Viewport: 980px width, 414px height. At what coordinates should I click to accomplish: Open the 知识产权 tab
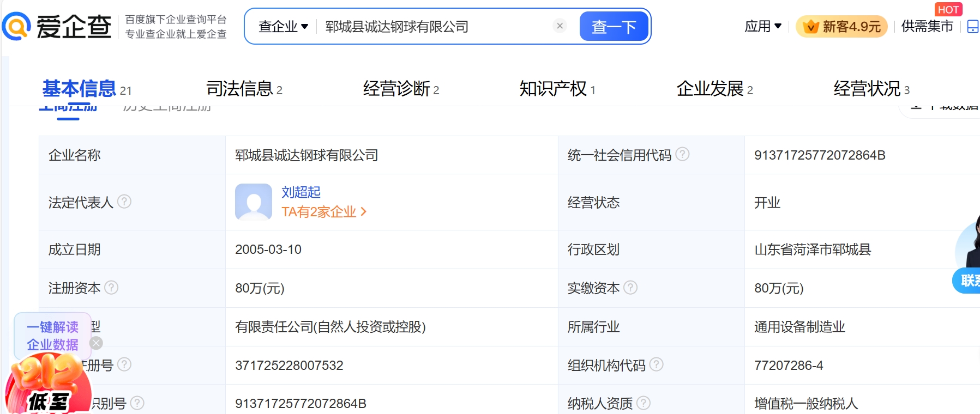point(557,88)
